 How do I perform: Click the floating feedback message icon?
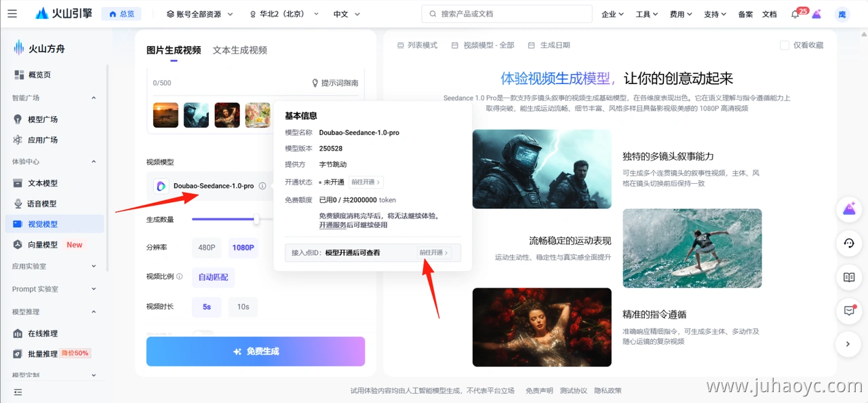pos(848,311)
